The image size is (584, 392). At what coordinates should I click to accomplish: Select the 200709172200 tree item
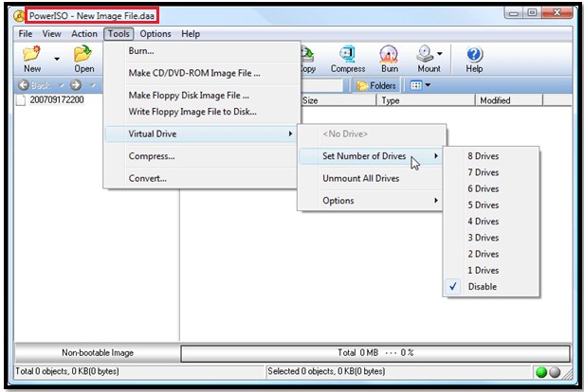tap(57, 99)
